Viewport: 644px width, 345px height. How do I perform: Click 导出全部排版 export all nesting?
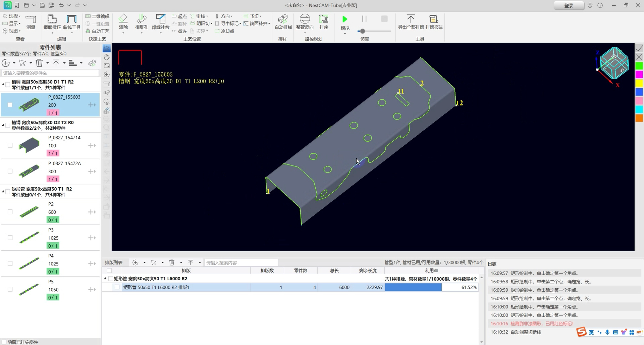411,22
